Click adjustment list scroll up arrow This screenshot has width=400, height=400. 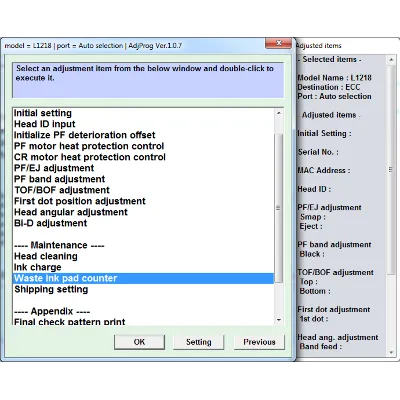(x=279, y=113)
